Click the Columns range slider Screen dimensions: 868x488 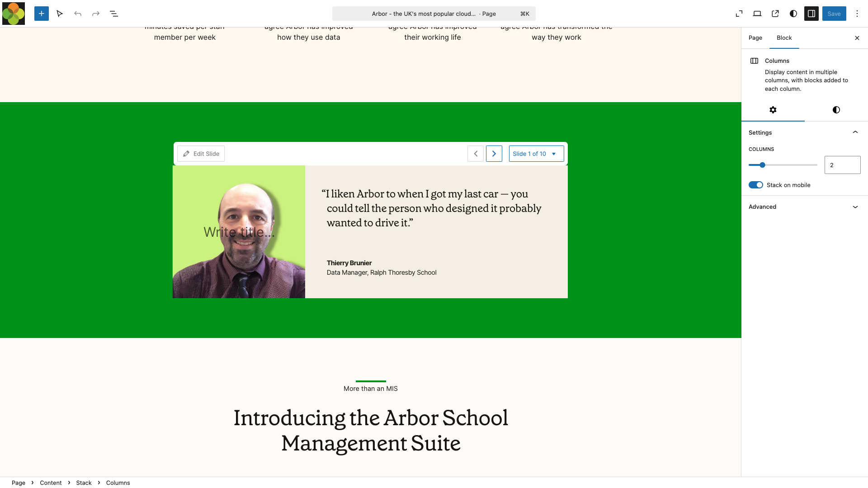tap(783, 165)
